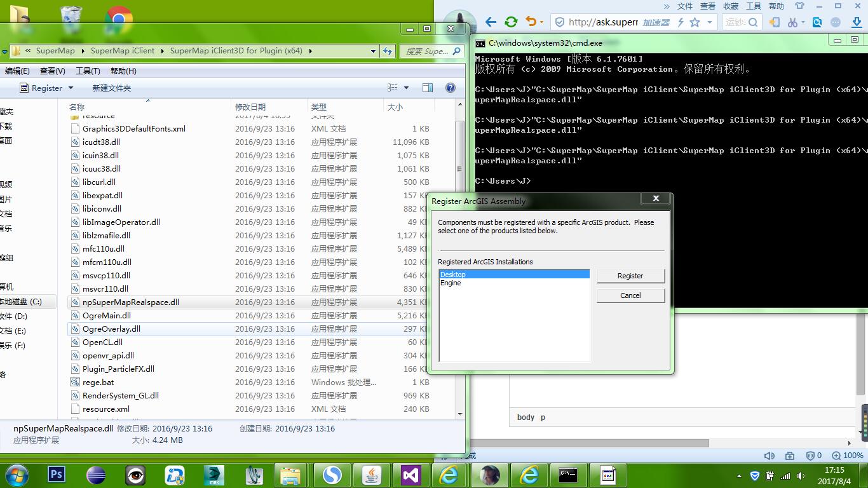Click the lightning speed-mode icon in address bar

click(681, 22)
